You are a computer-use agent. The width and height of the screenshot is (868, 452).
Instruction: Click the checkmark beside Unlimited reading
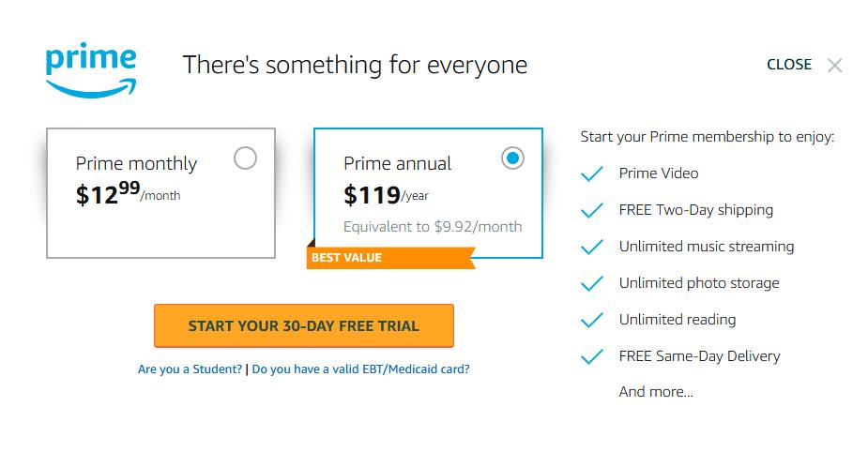pos(591,321)
